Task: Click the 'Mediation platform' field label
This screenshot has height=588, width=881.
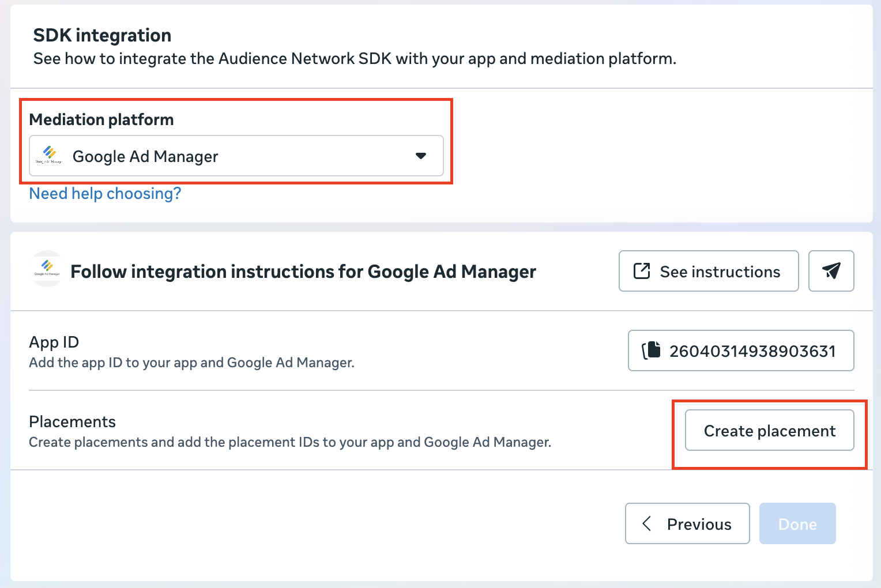Action: point(101,120)
